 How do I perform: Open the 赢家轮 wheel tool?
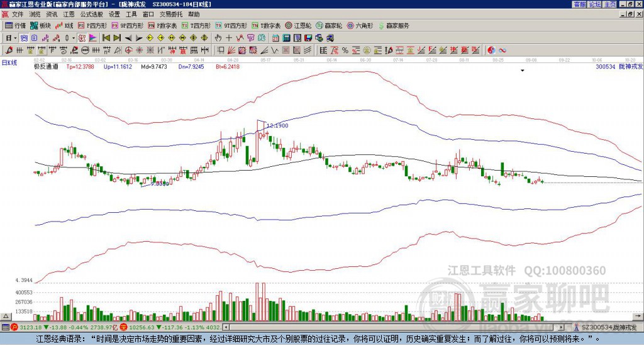pos(329,25)
